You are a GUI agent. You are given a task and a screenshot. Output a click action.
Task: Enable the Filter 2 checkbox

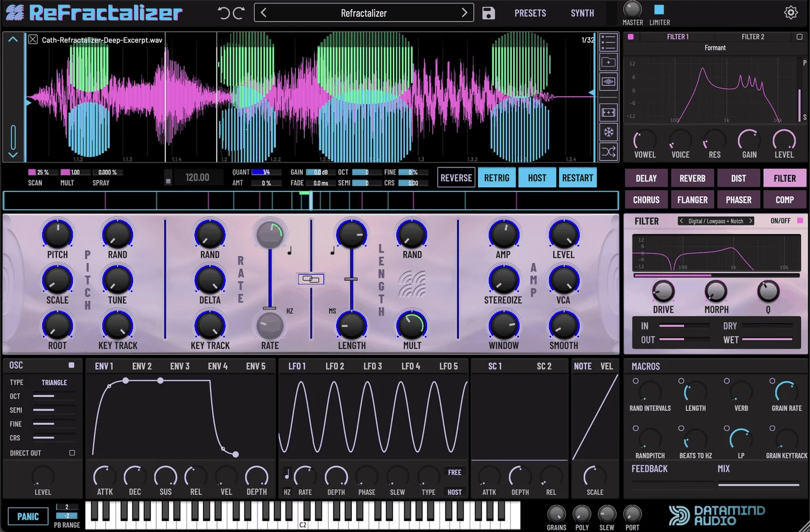pos(800,37)
